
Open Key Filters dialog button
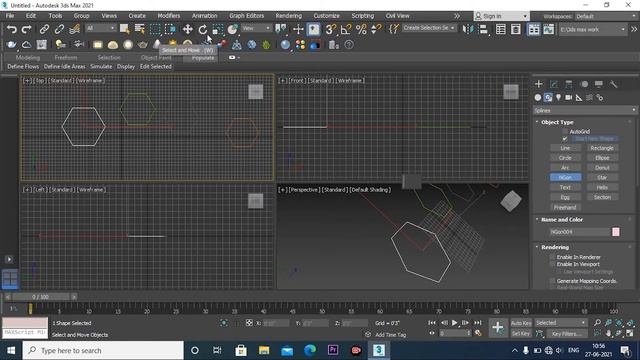point(567,333)
